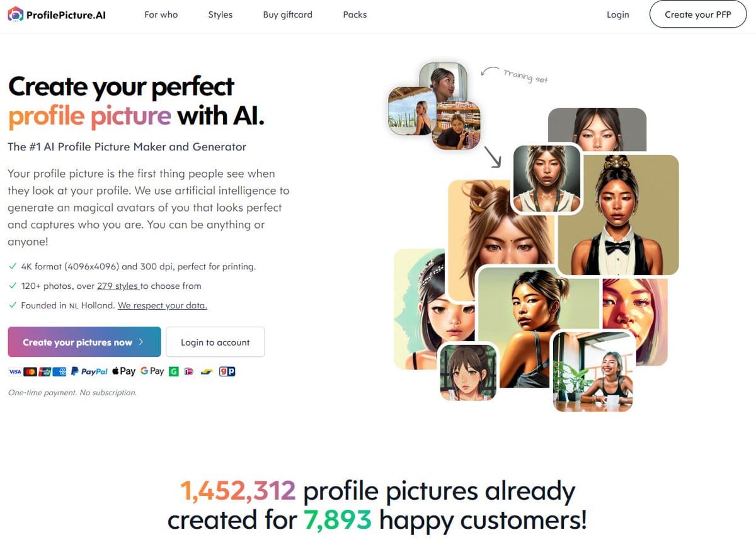Open the For who menu
The height and width of the screenshot is (547, 756).
(x=161, y=14)
